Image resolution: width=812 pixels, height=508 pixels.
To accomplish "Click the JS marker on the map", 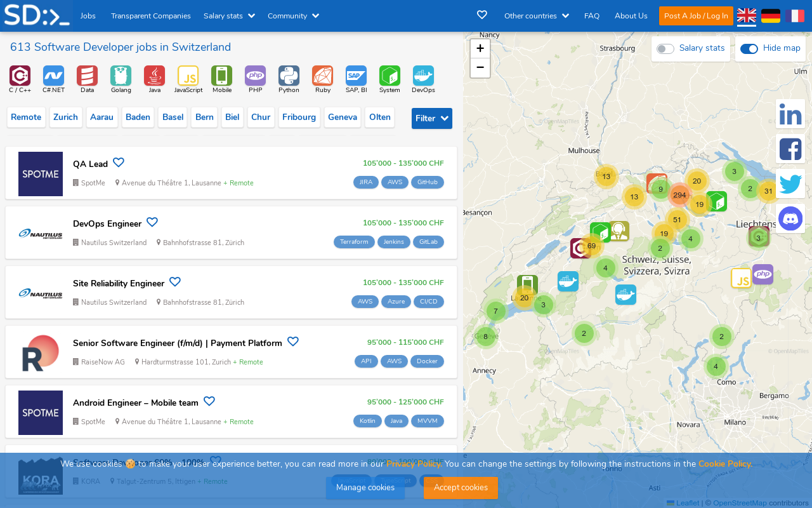I will [x=741, y=278].
